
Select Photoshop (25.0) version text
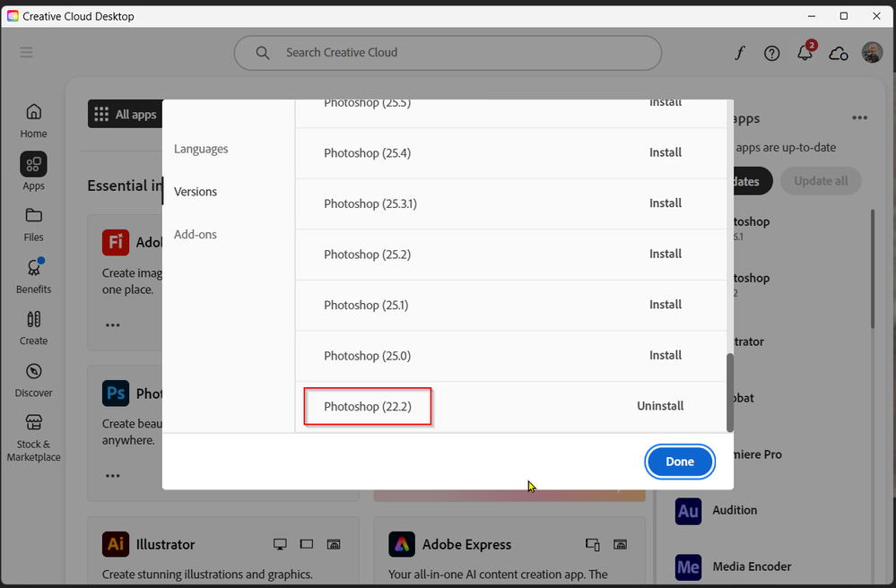(x=368, y=356)
